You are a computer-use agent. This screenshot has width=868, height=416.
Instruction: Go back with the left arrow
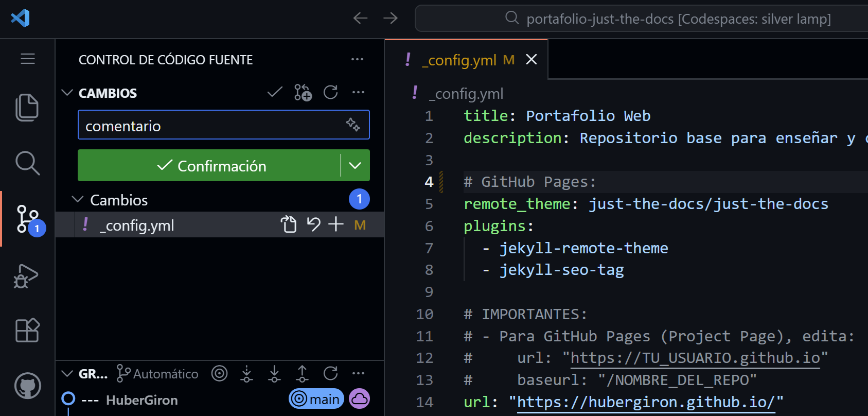[x=360, y=18]
